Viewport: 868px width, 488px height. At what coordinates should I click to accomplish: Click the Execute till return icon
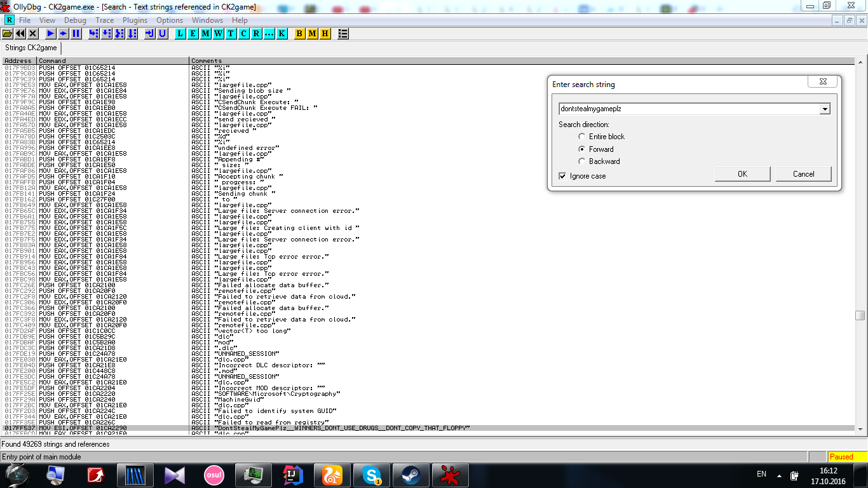pos(150,34)
